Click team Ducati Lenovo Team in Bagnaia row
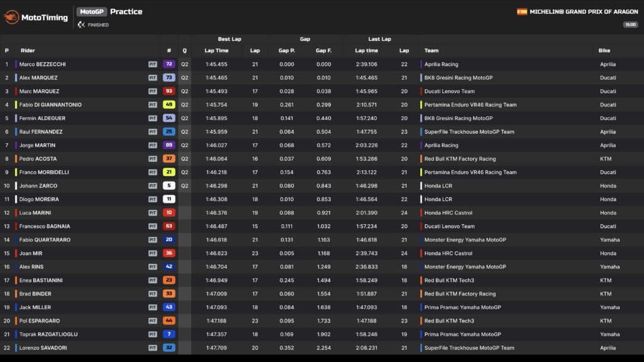 point(449,226)
